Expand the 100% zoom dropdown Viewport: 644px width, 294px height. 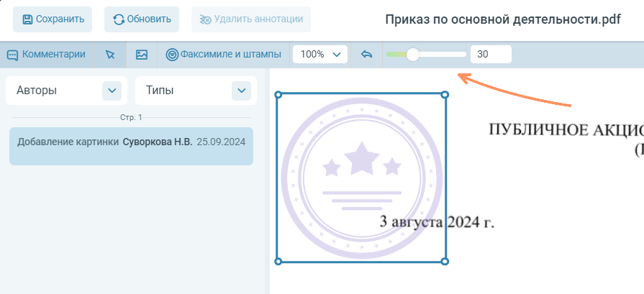click(319, 55)
